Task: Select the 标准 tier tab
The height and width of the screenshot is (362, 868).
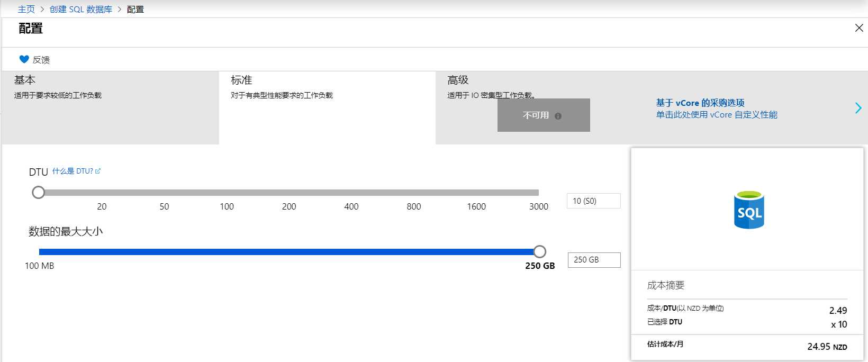Action: [327, 108]
